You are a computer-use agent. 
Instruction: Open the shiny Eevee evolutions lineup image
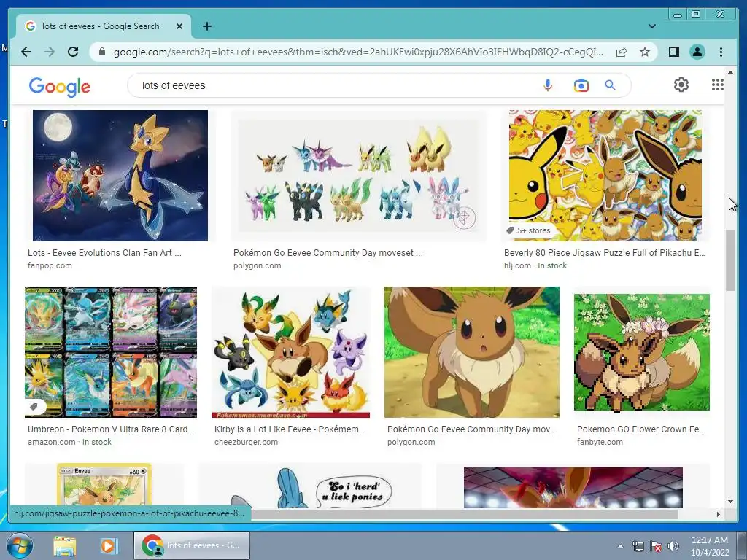(x=359, y=176)
